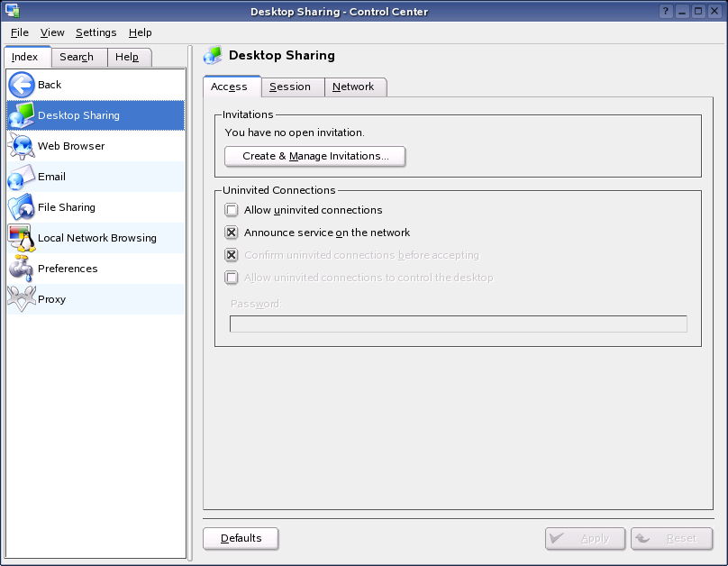Viewport: 728px width, 566px height.
Task: Open the File Sharing folder icon
Action: [x=22, y=207]
